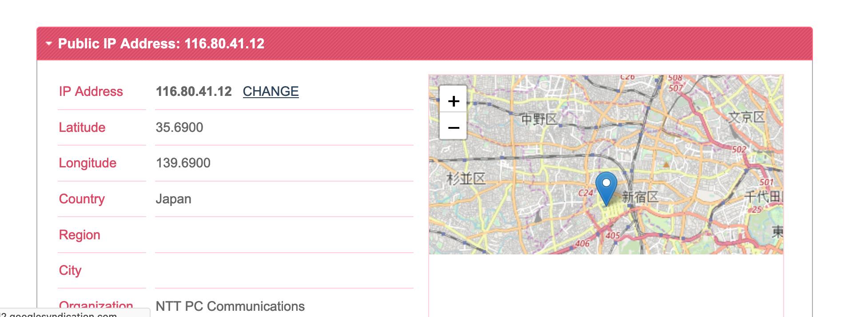Click the 中野区 label on map

click(539, 119)
